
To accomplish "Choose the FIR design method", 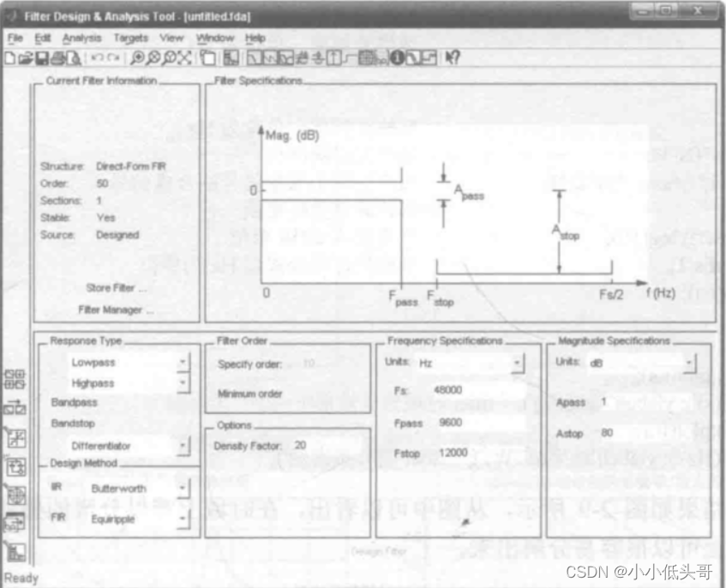I will click(57, 517).
